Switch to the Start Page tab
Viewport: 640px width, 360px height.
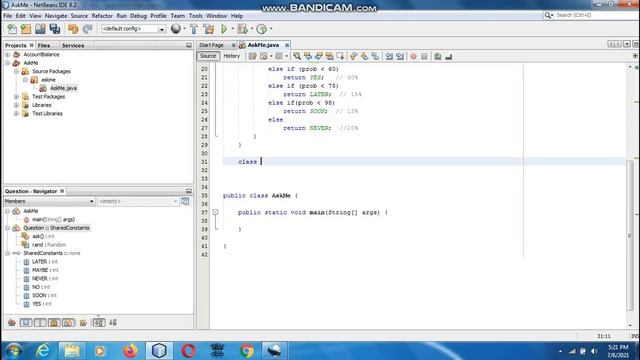(x=211, y=45)
